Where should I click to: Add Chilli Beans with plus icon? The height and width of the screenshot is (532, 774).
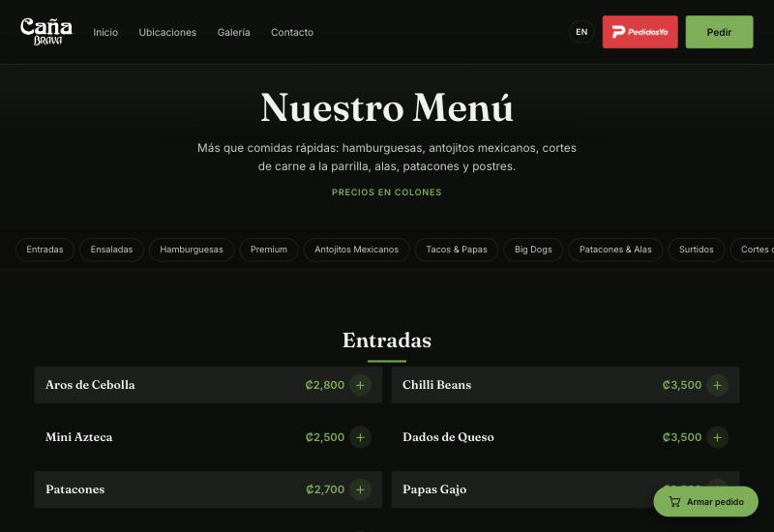coord(717,385)
